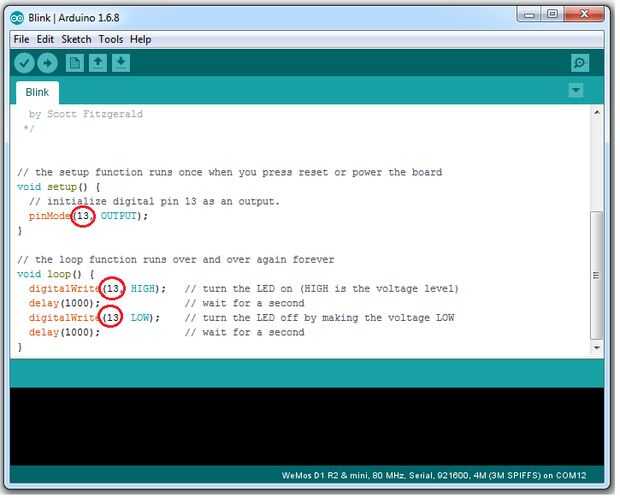Screen dimensions: 620x498
Task: Open a sketch using the up-arrow icon
Action: [98, 63]
